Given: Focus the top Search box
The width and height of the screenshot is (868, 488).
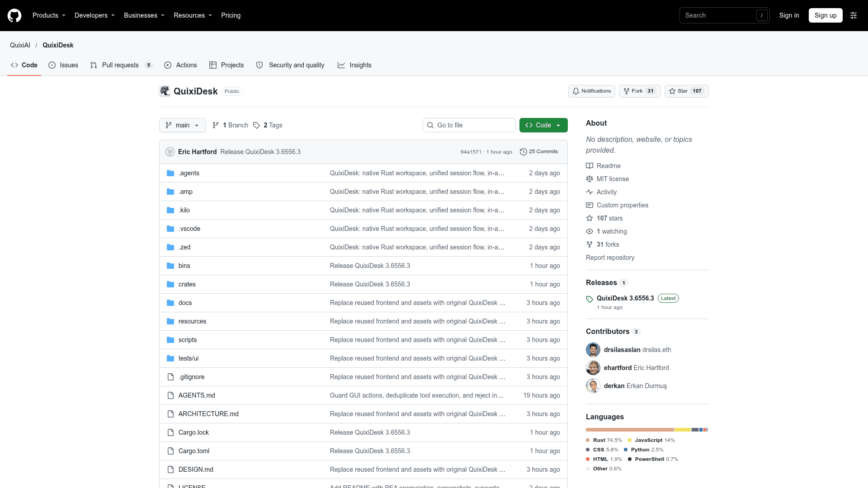Looking at the screenshot, I should [724, 15].
